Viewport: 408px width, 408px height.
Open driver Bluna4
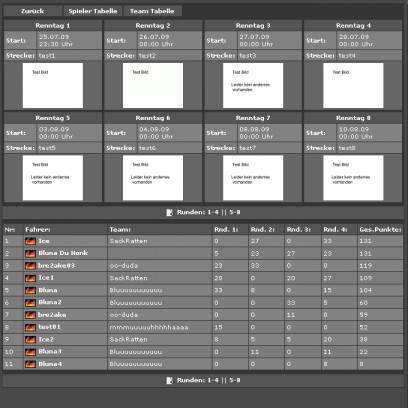(50, 364)
